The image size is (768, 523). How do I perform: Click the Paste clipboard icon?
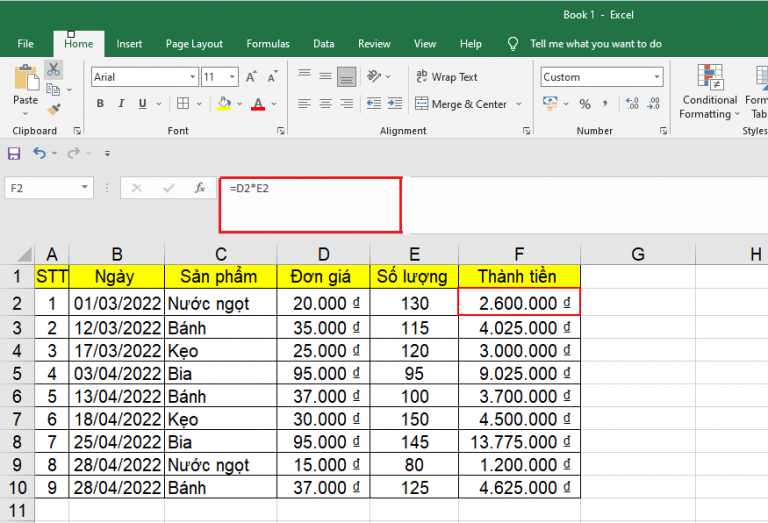tap(26, 78)
